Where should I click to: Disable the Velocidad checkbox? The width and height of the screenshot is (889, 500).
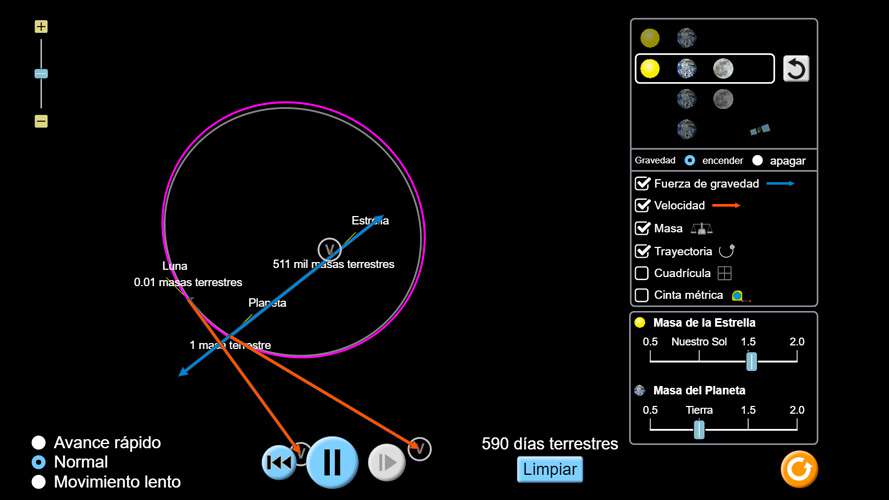point(643,205)
